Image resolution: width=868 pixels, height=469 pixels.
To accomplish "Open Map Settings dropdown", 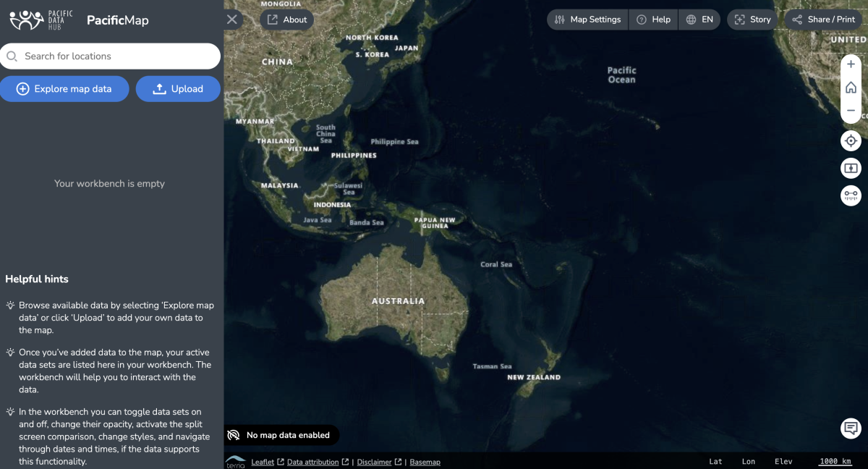I will [x=587, y=20].
